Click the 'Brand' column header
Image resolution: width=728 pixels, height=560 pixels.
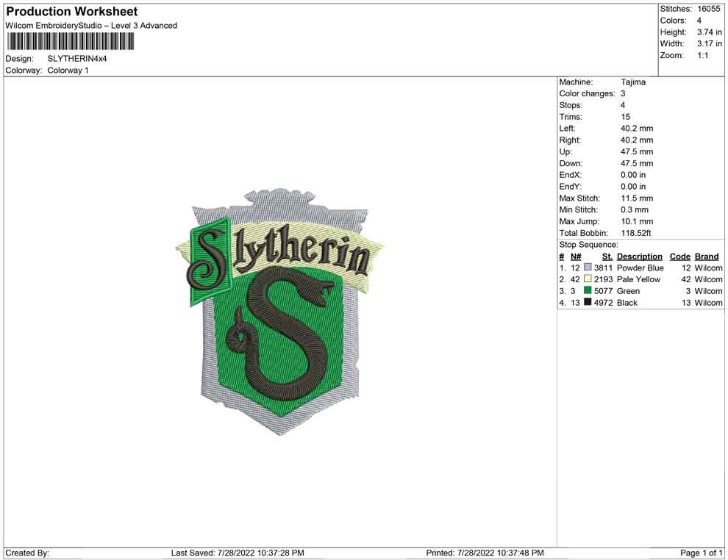click(x=707, y=256)
